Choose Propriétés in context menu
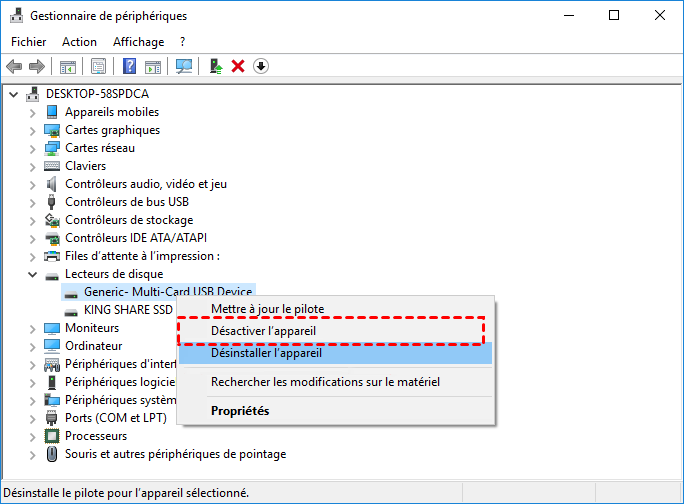 [x=336, y=411]
